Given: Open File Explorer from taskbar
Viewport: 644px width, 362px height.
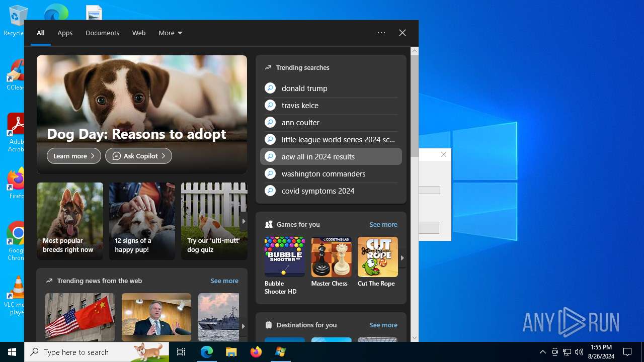Looking at the screenshot, I should point(231,352).
